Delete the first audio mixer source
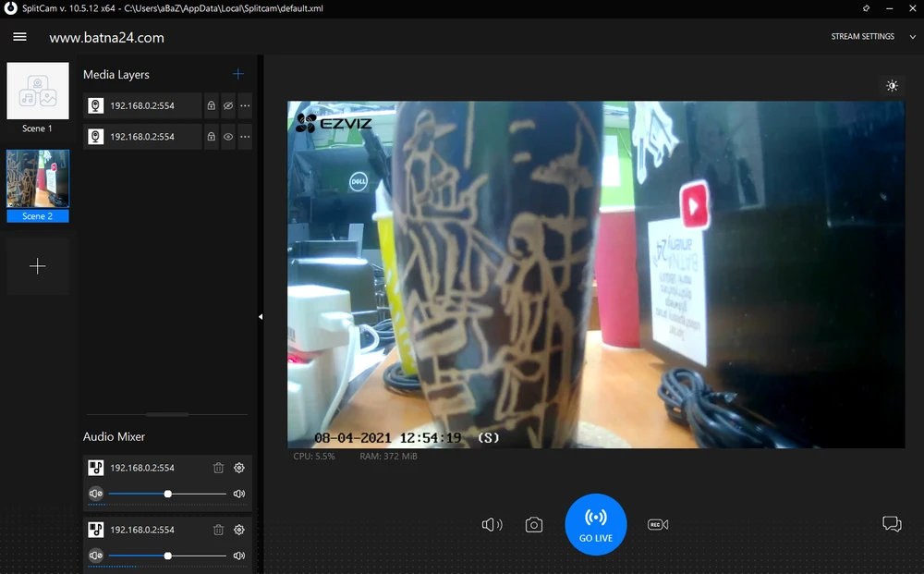Screen dimensions: 924x574 coord(218,468)
